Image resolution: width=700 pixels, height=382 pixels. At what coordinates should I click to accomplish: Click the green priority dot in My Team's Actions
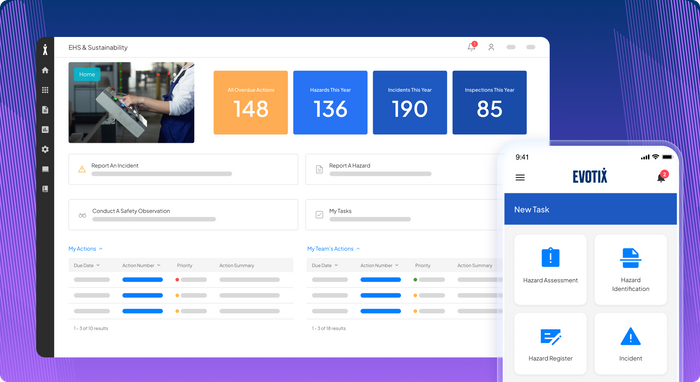[415, 280]
